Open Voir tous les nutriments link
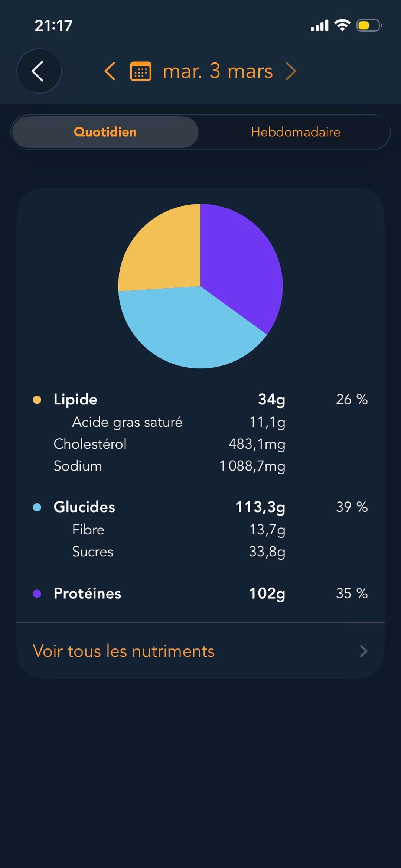This screenshot has width=401, height=868. click(124, 651)
